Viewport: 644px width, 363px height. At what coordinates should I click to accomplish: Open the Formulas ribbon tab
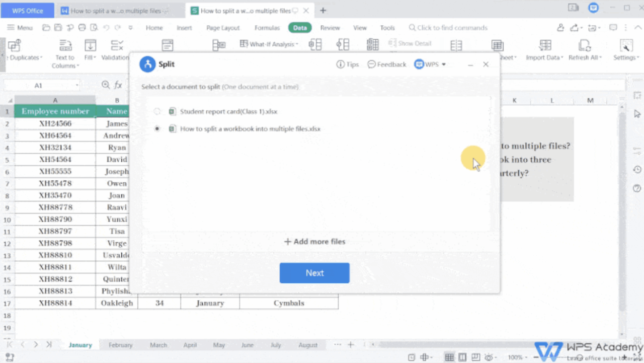[267, 28]
